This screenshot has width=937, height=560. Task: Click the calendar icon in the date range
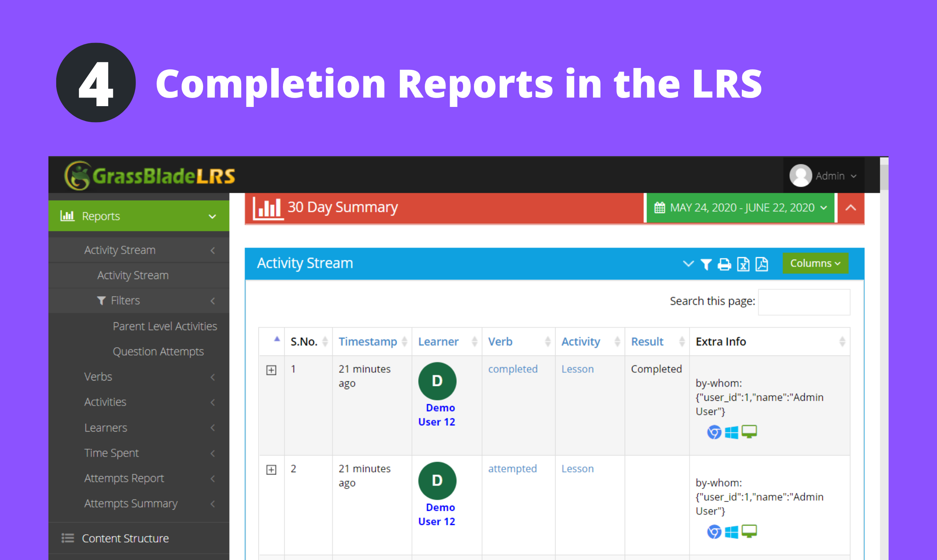coord(660,208)
